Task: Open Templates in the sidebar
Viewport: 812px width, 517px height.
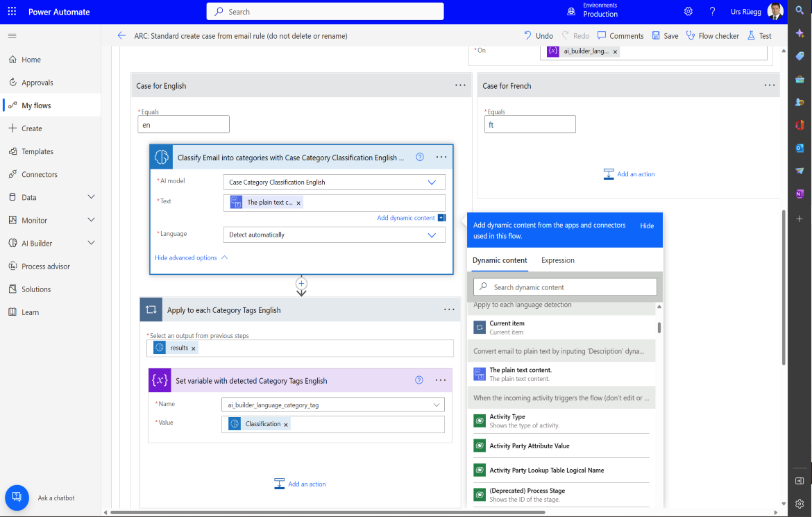Action: pyautogui.click(x=51, y=151)
